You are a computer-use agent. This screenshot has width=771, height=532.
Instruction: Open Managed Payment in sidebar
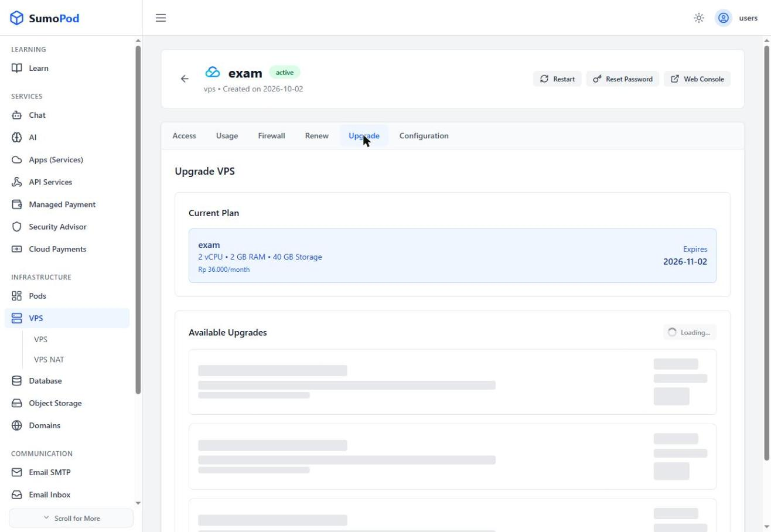click(67, 204)
